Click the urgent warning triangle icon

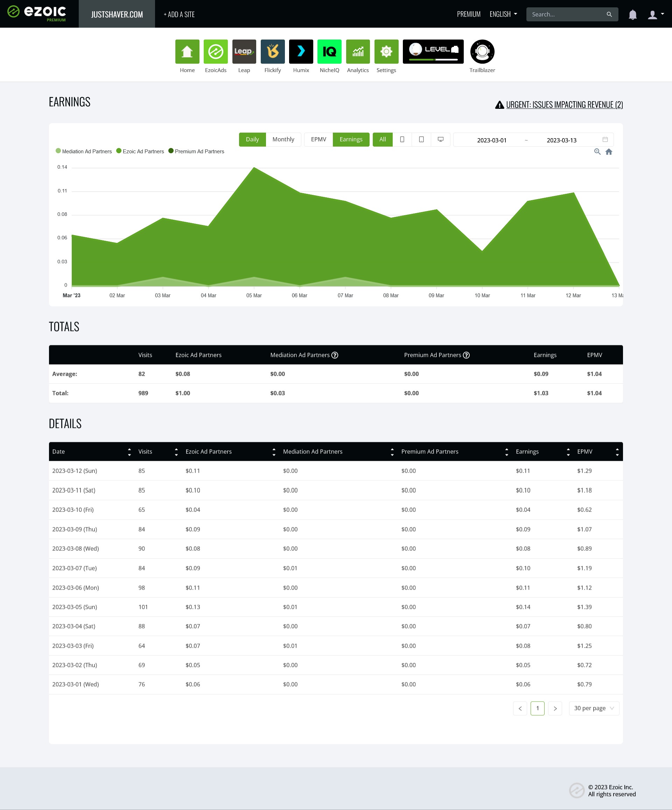coord(499,105)
